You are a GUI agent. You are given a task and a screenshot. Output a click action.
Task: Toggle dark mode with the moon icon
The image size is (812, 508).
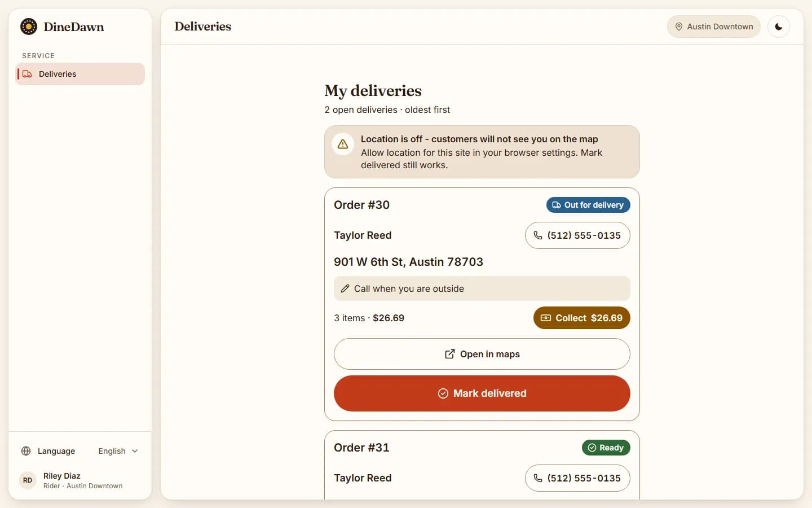click(779, 27)
